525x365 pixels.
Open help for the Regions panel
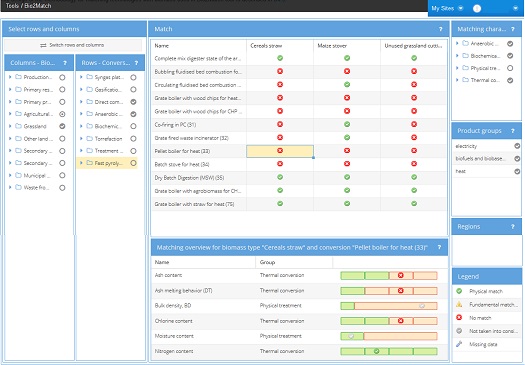click(513, 227)
